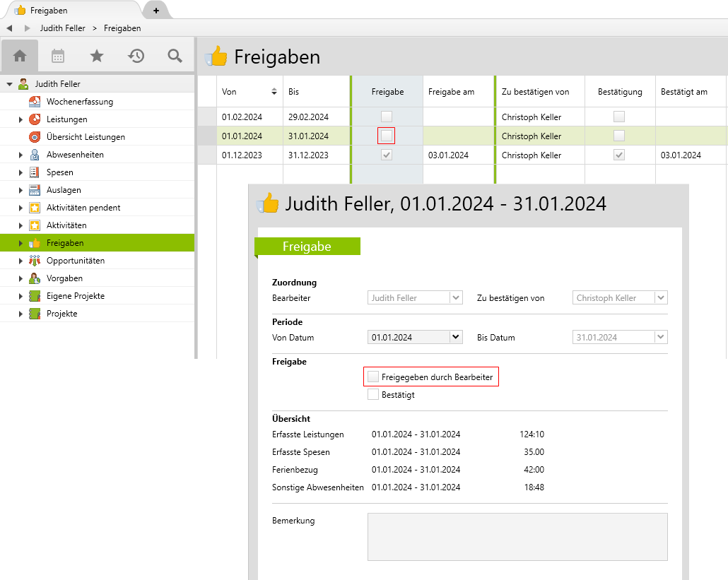Enable Freigegeben durch Bearbeiter checkbox
This screenshot has height=580, width=728.
coord(373,377)
